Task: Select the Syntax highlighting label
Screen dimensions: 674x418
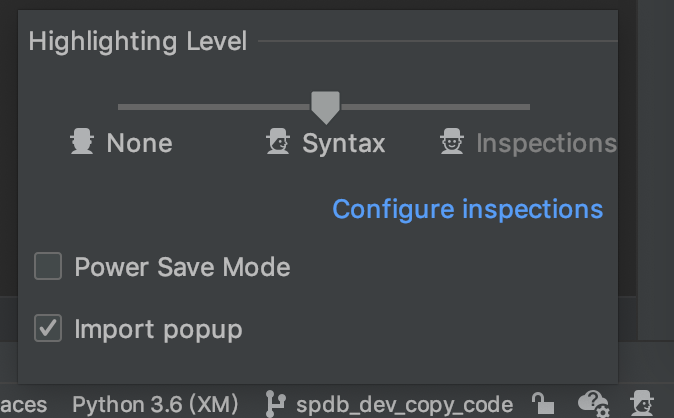Action: (343, 143)
